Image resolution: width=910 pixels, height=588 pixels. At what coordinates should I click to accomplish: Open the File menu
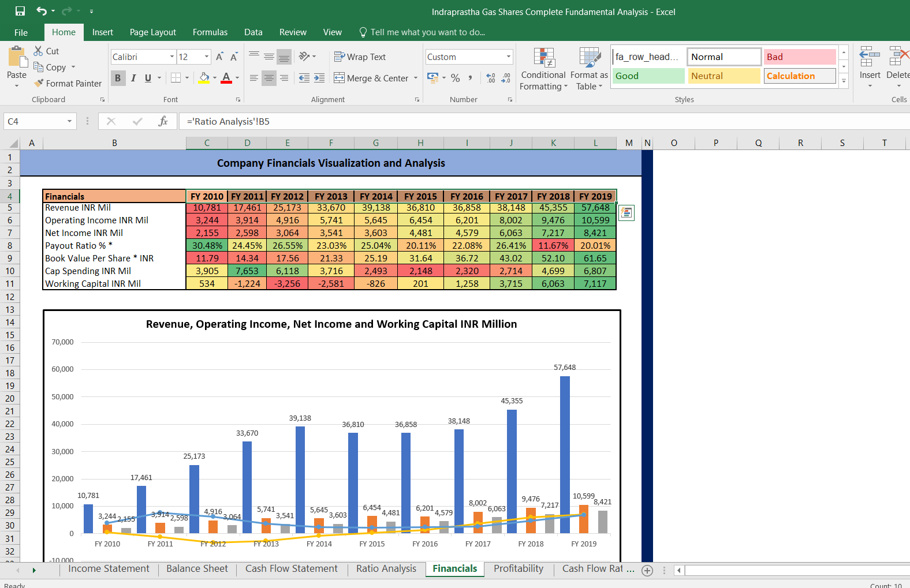pyautogui.click(x=21, y=32)
